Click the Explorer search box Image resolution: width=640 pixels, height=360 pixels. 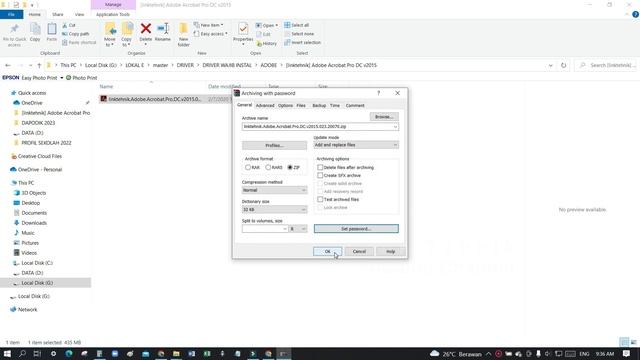(x=605, y=65)
